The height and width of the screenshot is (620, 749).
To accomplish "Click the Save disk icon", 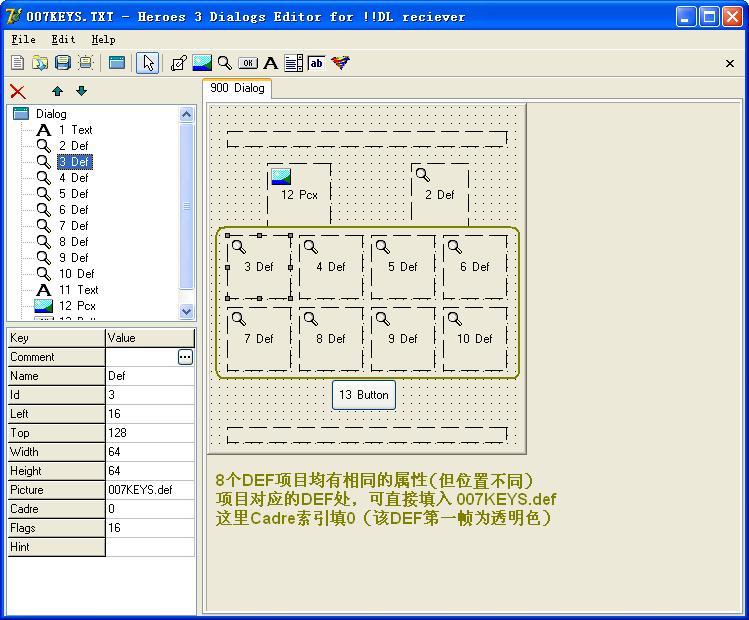I will click(63, 63).
